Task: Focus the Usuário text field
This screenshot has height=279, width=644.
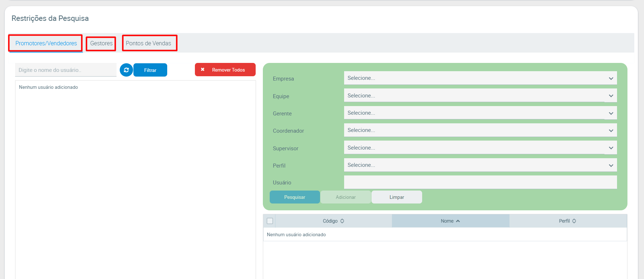Action: 480,182
